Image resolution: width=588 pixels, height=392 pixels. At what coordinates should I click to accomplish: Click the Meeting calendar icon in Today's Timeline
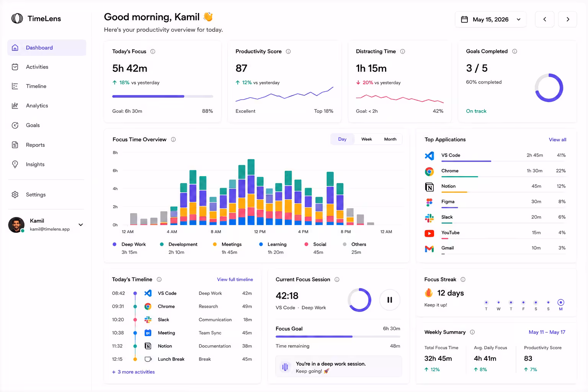[148, 333]
